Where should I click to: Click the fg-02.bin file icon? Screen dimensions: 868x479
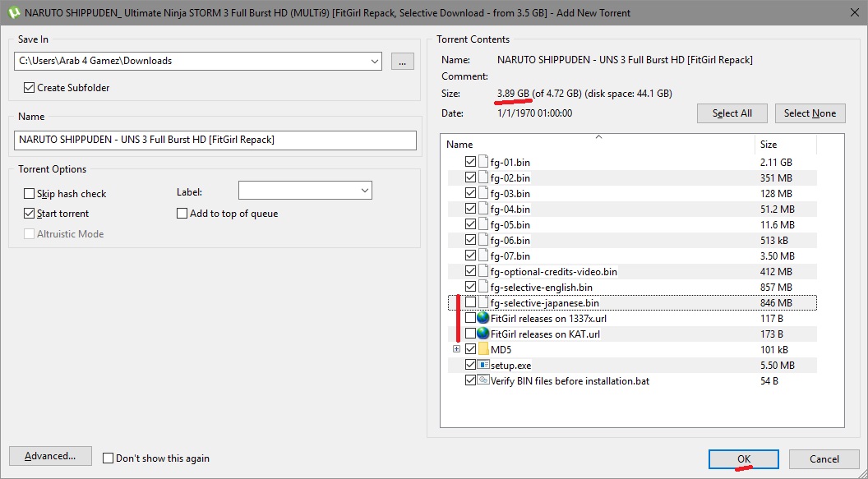click(x=482, y=177)
